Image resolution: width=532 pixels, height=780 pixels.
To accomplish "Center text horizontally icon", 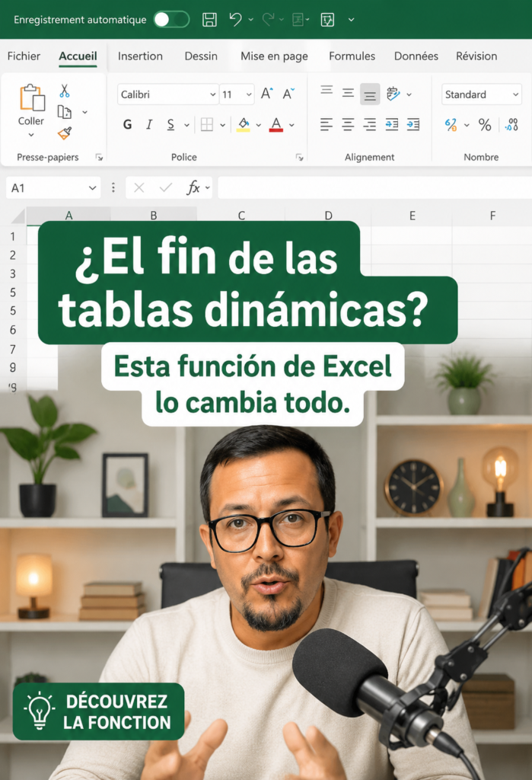I will click(348, 124).
